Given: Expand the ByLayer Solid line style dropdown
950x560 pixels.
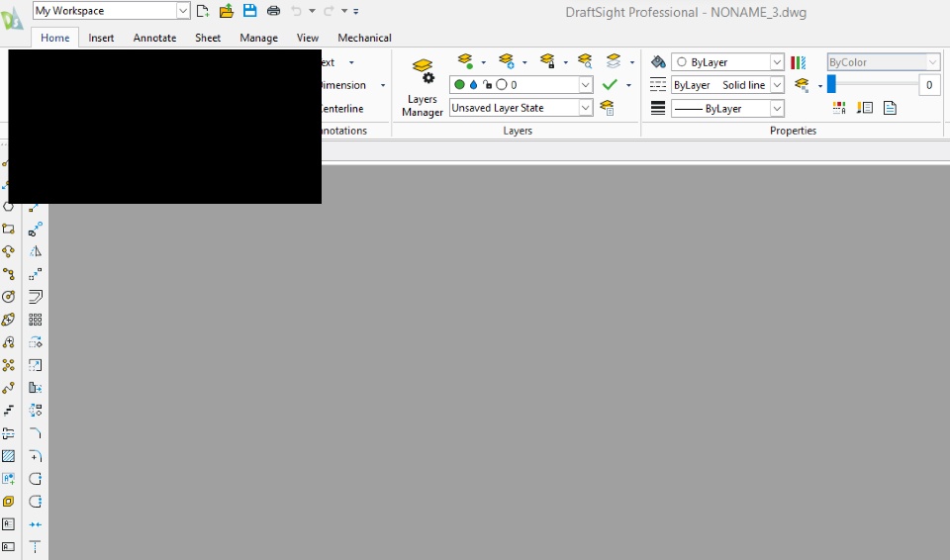Looking at the screenshot, I should click(777, 85).
